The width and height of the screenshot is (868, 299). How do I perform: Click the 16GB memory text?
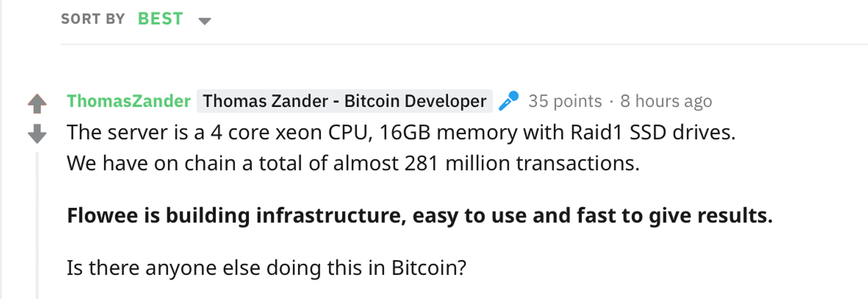(448, 133)
